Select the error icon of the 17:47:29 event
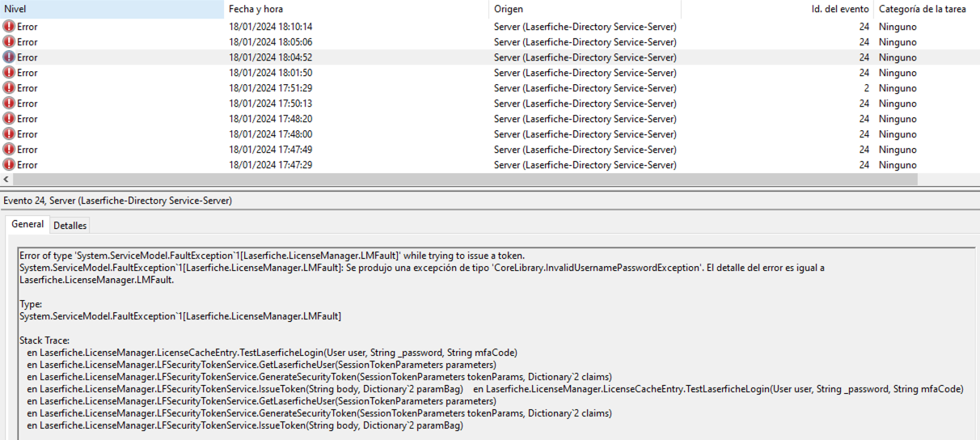This screenshot has height=440, width=980. (x=9, y=165)
